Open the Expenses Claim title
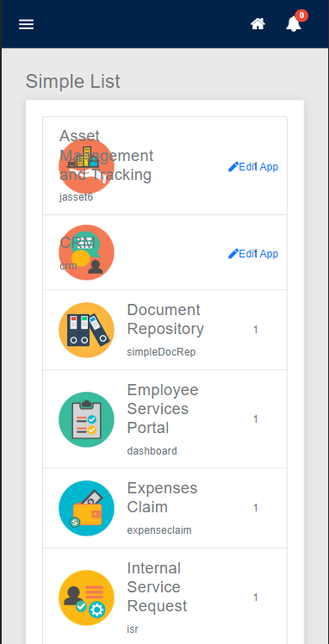Screen dimensions: 329x644 [162, 498]
